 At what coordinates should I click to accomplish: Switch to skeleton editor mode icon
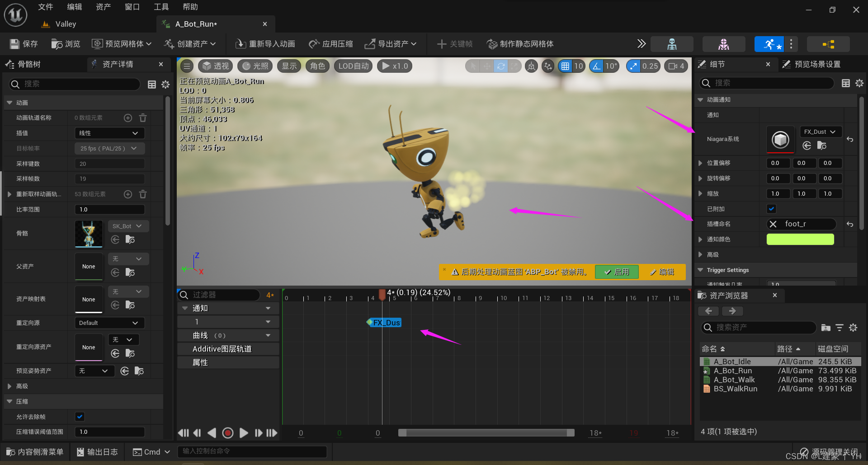(672, 44)
